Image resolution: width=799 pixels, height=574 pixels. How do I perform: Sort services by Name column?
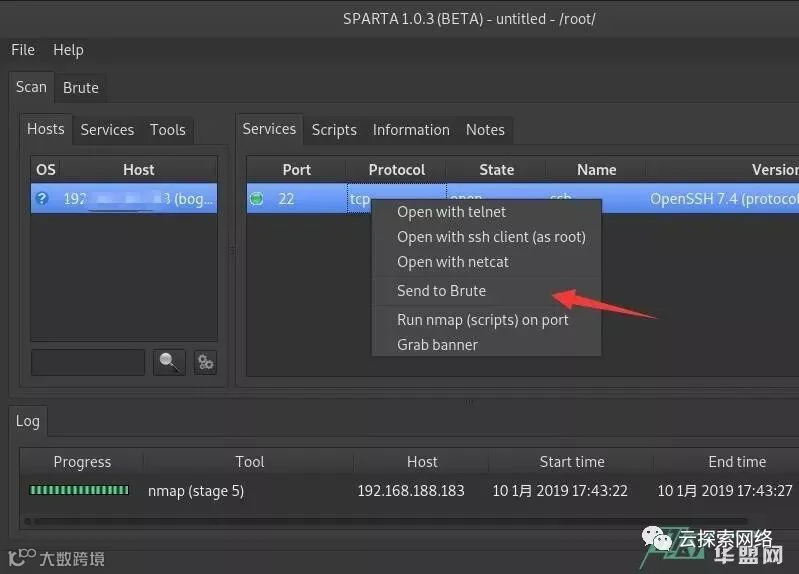click(596, 170)
